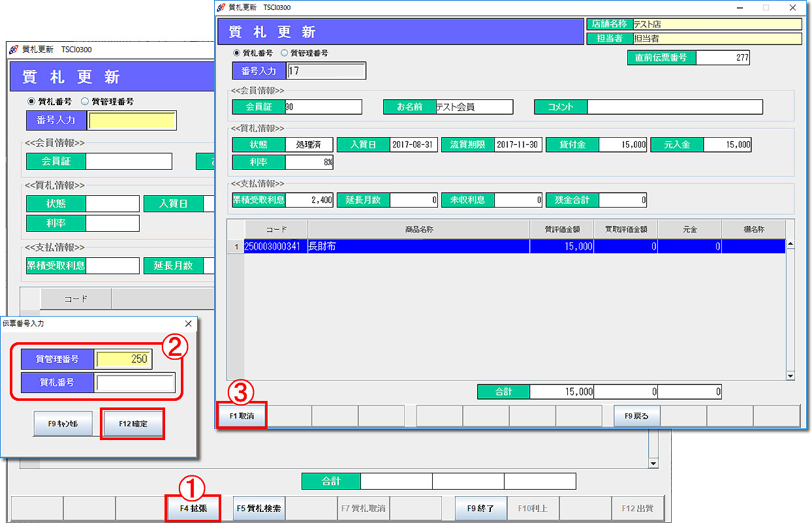Click the F4 拡張 button

[193, 508]
